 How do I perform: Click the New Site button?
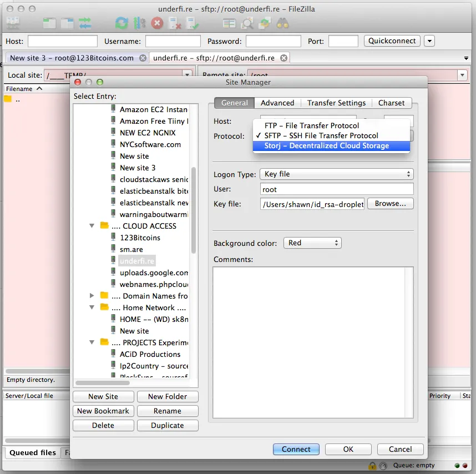(x=103, y=396)
